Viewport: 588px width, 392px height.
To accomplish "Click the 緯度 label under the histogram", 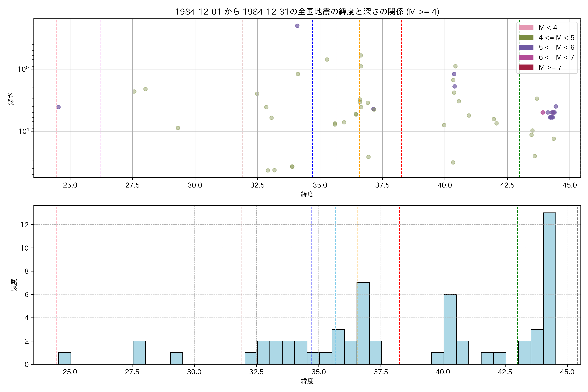I will [x=307, y=381].
